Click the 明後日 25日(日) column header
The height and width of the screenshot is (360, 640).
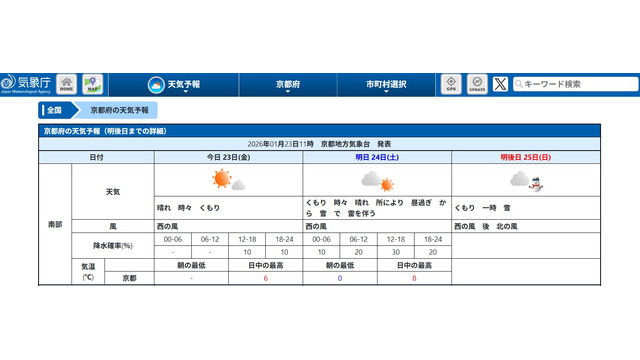pyautogui.click(x=526, y=157)
